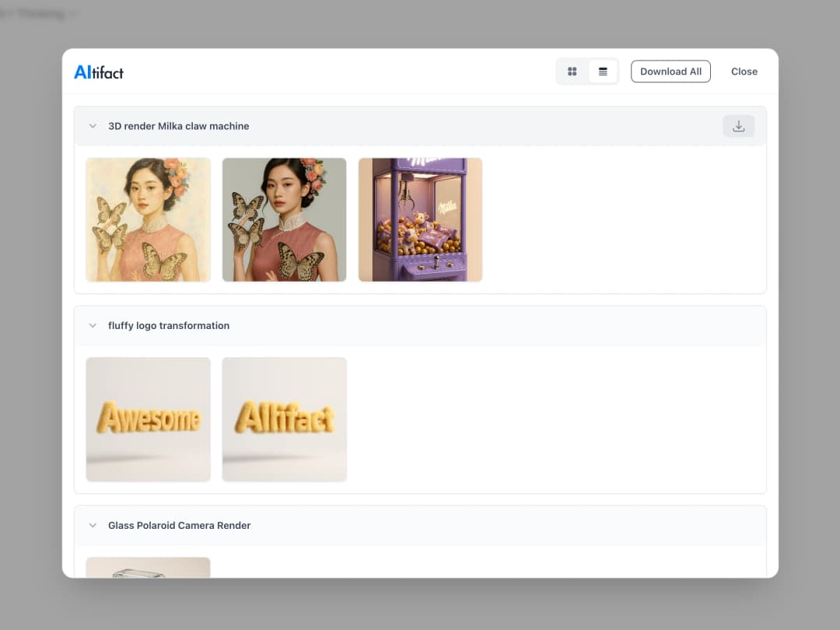Switch to list view layout
Screen dimensions: 840x630
(603, 72)
